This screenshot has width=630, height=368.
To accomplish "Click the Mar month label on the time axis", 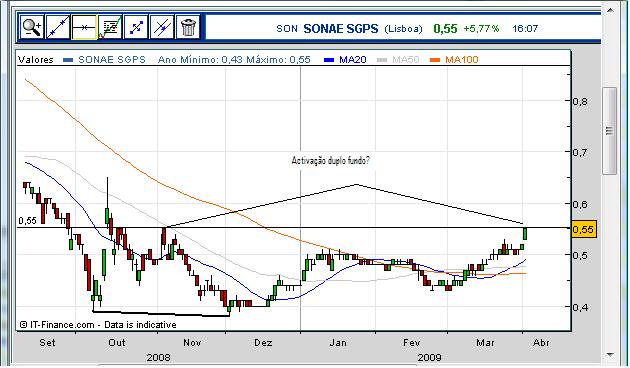I will click(x=485, y=343).
